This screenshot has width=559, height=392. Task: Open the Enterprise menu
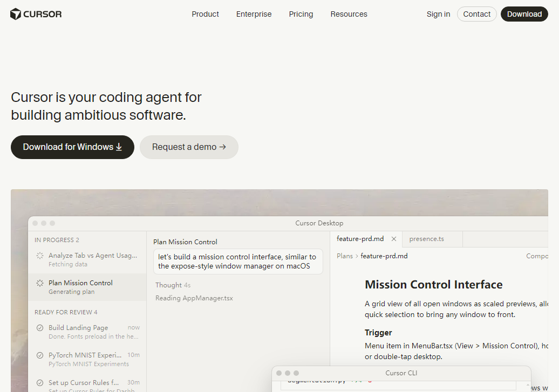point(254,14)
